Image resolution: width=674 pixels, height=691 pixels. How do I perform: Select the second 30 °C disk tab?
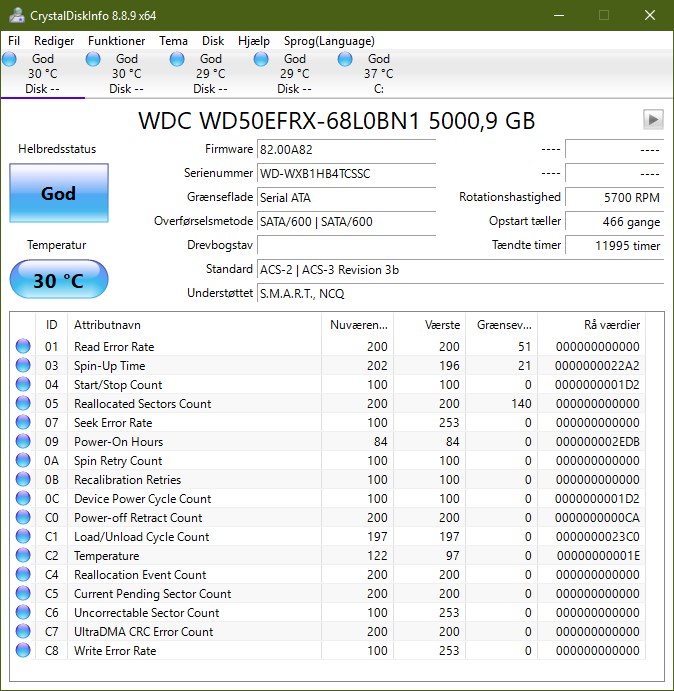coord(127,74)
